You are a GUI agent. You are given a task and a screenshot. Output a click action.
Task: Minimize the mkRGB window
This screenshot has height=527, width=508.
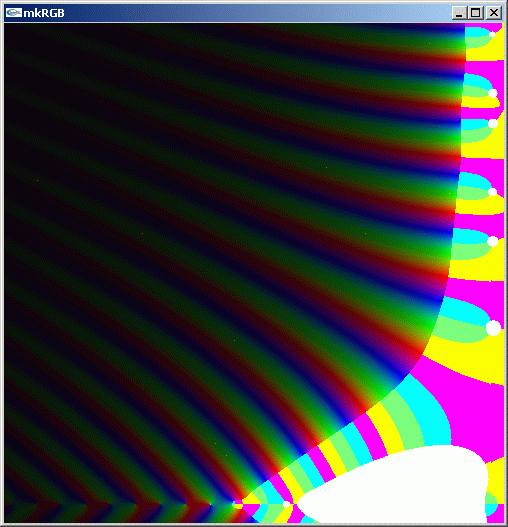[459, 13]
